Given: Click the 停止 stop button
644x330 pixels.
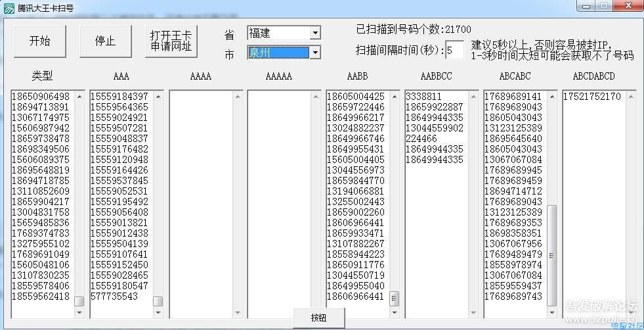Looking at the screenshot, I should point(106,41).
